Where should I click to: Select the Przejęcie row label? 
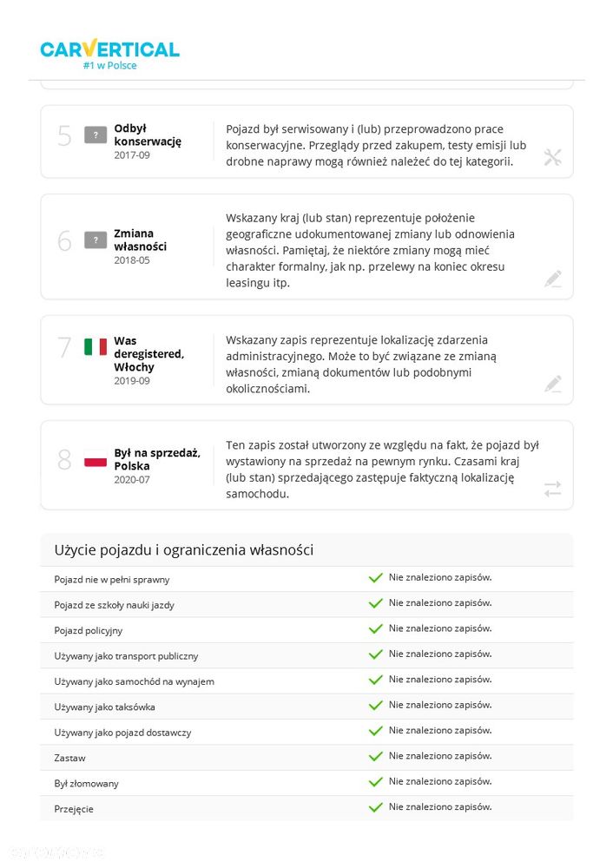point(74,809)
